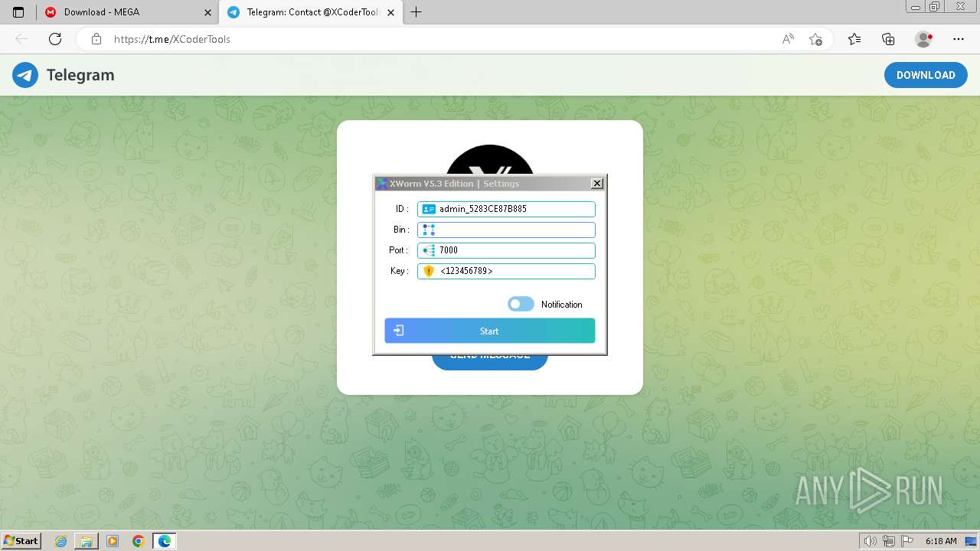Click the XWorm title bar icon
Image resolution: width=980 pixels, height=551 pixels.
click(x=381, y=184)
